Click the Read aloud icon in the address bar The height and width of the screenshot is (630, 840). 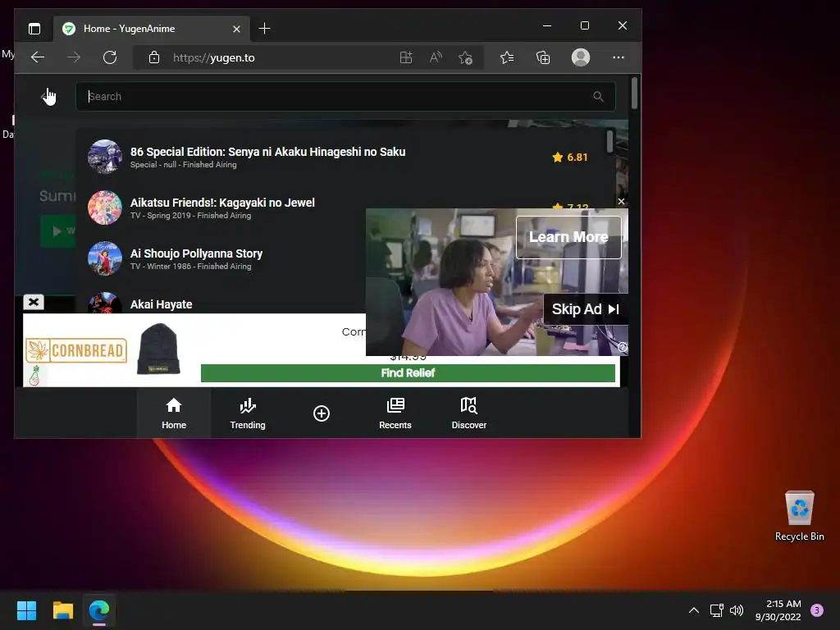point(436,57)
